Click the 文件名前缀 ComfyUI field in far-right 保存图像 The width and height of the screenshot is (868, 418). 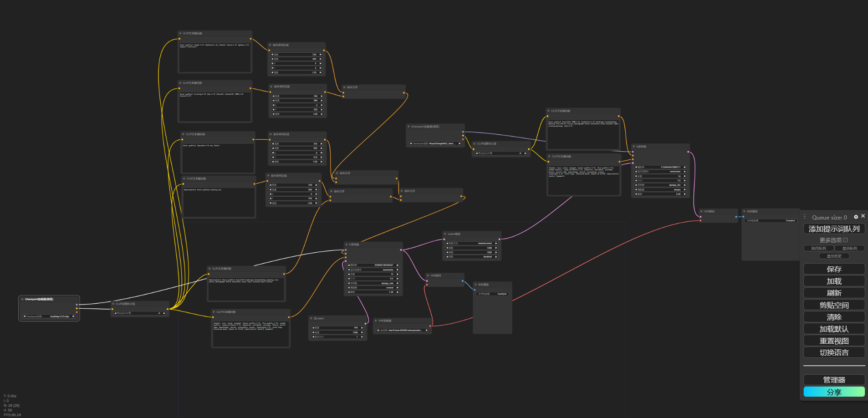[x=771, y=221]
